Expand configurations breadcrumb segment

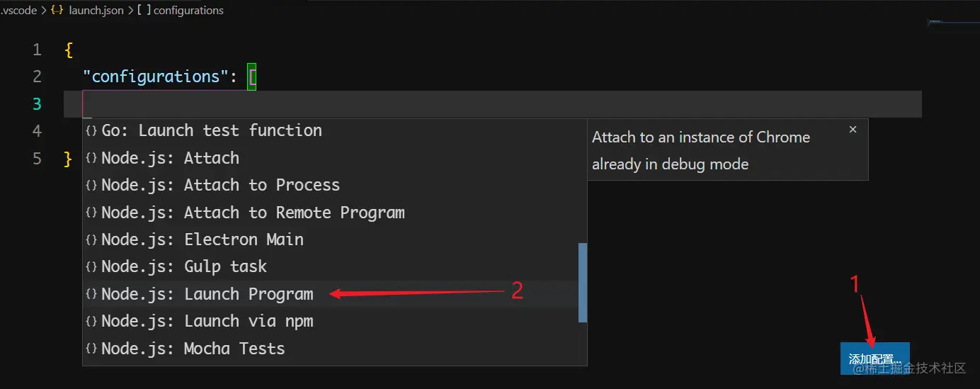click(x=188, y=11)
